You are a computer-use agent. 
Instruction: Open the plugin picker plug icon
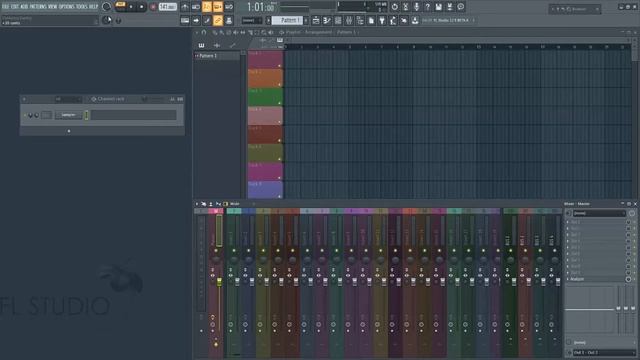tap(382, 20)
